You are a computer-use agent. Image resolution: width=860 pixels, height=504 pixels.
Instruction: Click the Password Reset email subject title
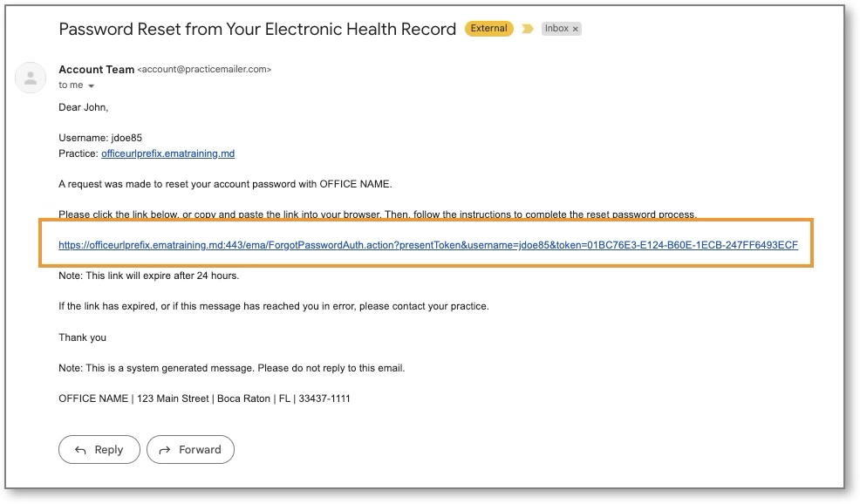tap(256, 29)
